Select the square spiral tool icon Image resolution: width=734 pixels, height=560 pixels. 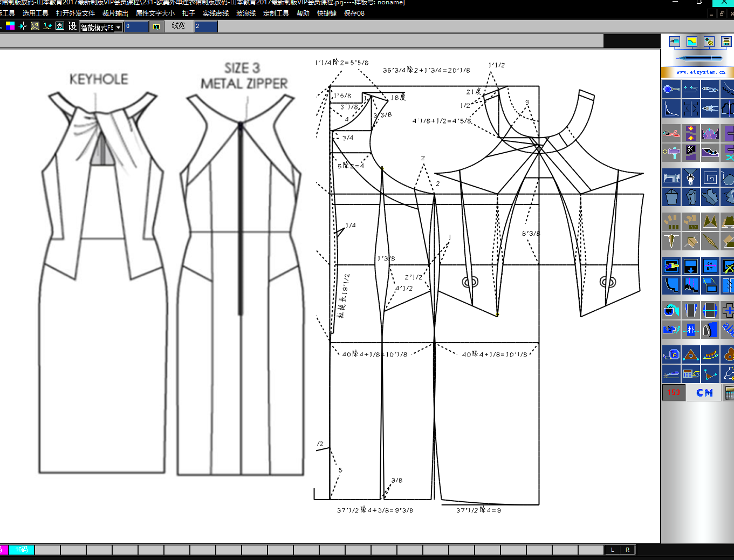tap(710, 177)
